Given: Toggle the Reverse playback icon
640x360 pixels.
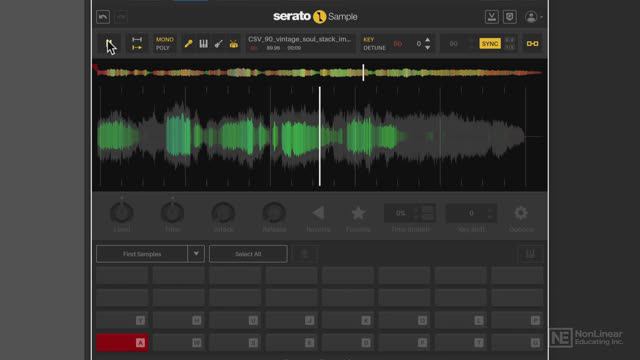Looking at the screenshot, I should tap(318, 213).
